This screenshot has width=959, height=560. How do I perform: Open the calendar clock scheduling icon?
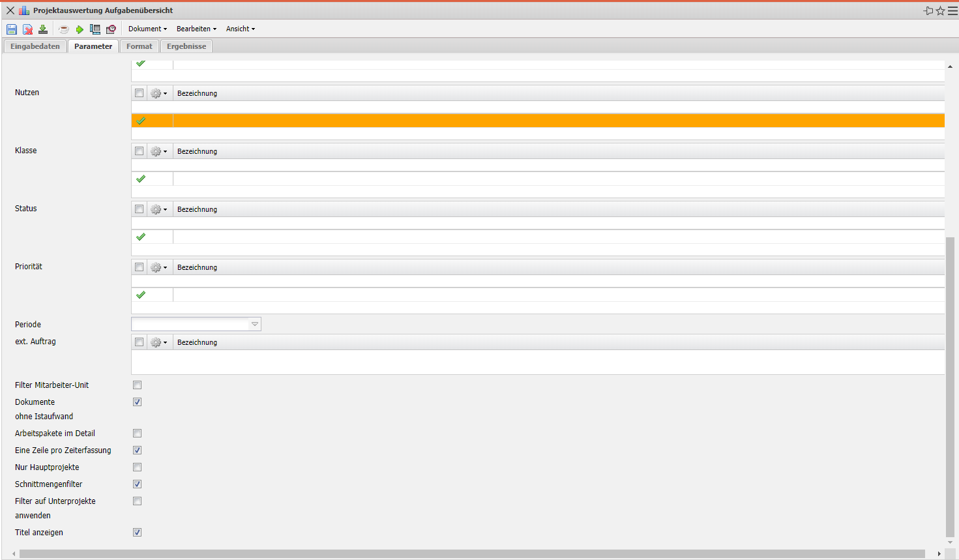click(111, 29)
